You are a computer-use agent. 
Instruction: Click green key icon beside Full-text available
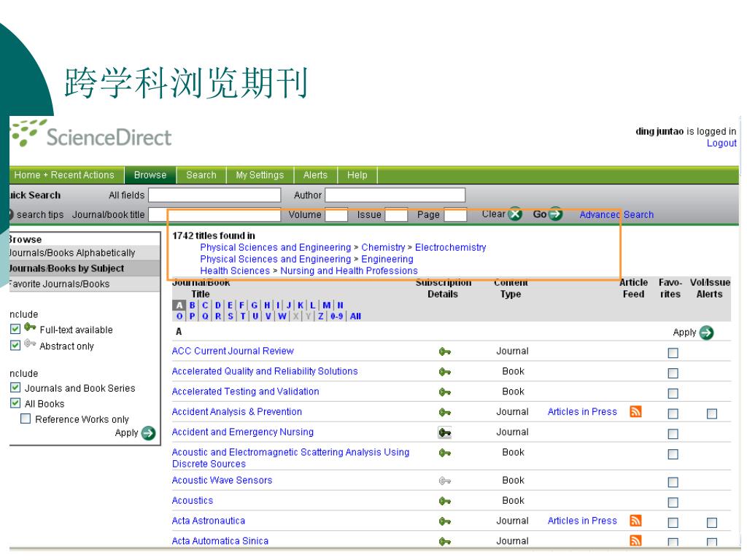[x=30, y=327]
